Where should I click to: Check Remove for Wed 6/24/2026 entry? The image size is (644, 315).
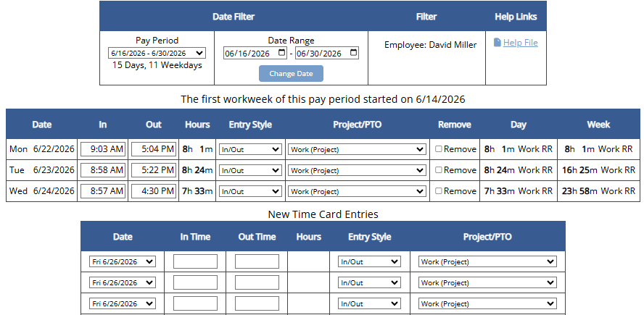(x=439, y=190)
